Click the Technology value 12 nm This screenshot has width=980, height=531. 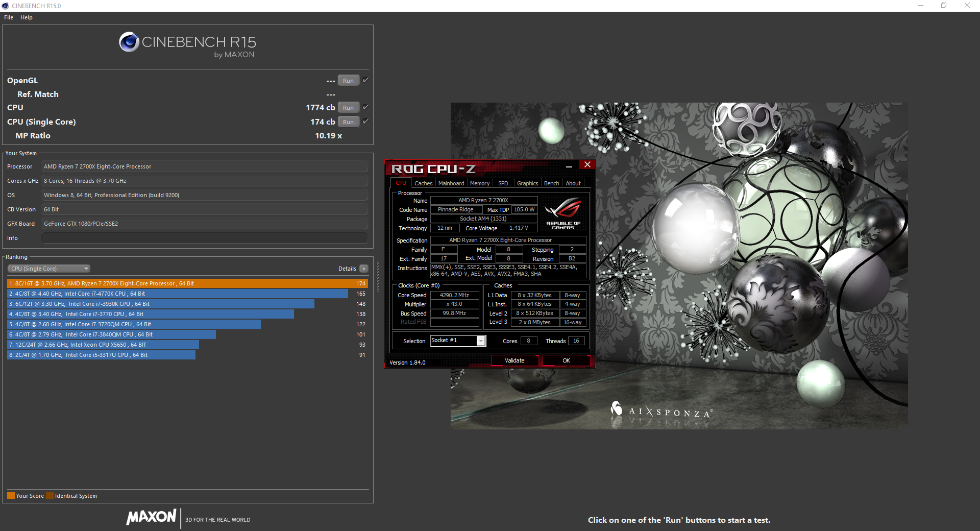pyautogui.click(x=445, y=228)
